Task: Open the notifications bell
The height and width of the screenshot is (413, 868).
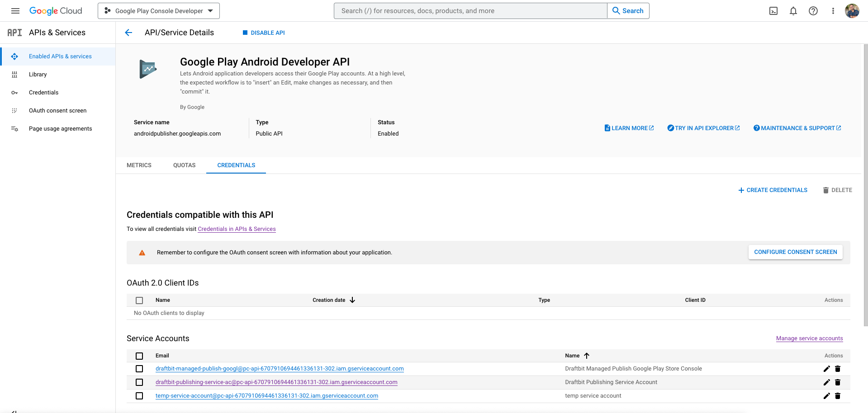Action: 793,11
